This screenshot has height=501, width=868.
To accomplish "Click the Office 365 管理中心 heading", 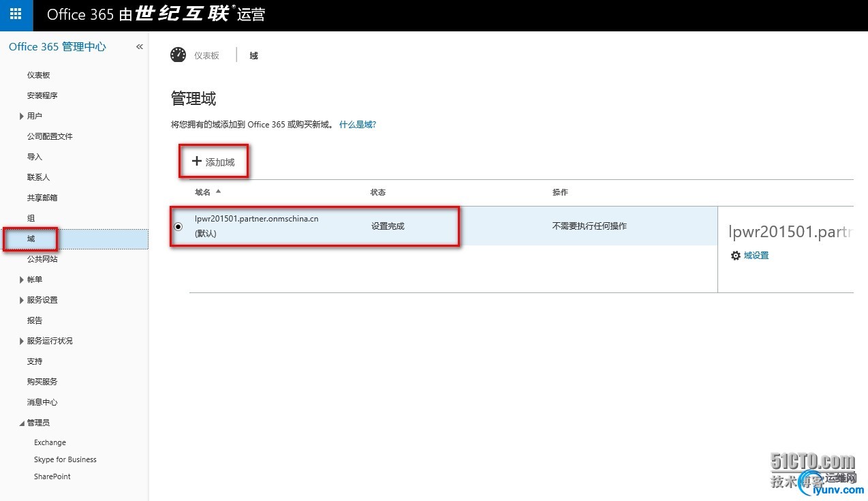I will tap(57, 47).
